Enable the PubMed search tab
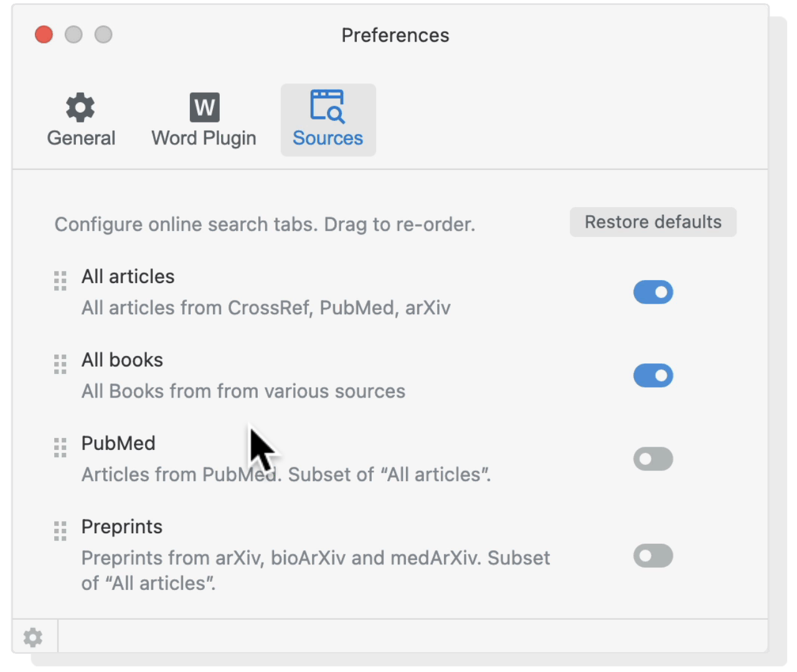The image size is (797, 672). (x=653, y=459)
